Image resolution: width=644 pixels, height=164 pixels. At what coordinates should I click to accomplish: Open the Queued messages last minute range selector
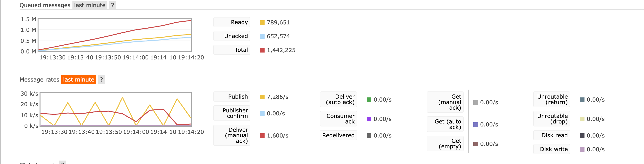89,5
